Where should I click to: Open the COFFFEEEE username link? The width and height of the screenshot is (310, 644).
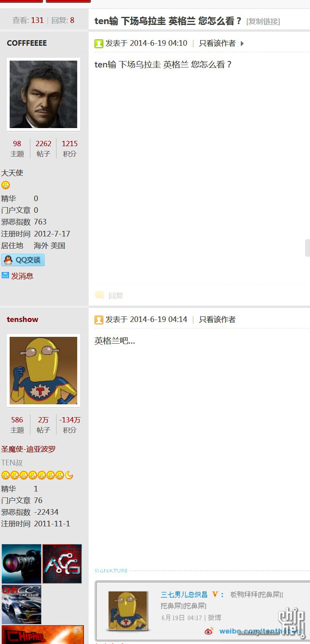click(x=27, y=43)
